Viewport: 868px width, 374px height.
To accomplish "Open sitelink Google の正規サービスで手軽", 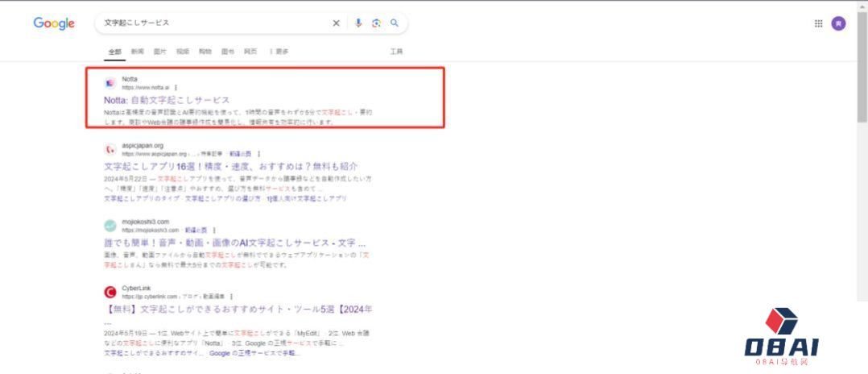I will point(255,353).
